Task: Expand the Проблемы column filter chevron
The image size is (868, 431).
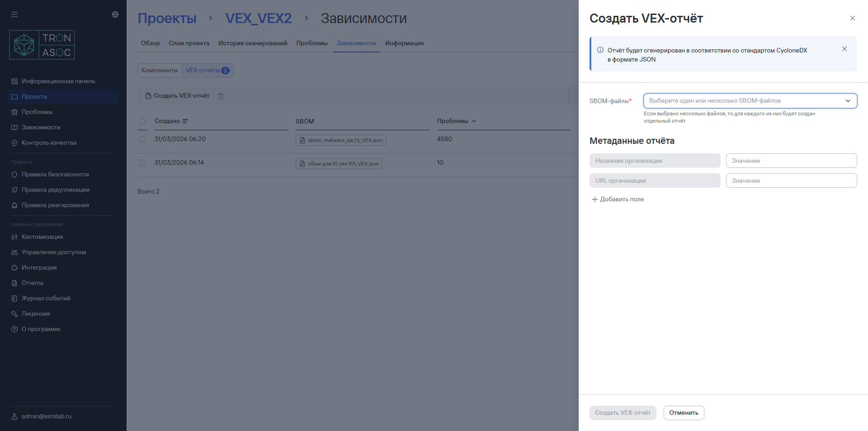Action: point(474,121)
